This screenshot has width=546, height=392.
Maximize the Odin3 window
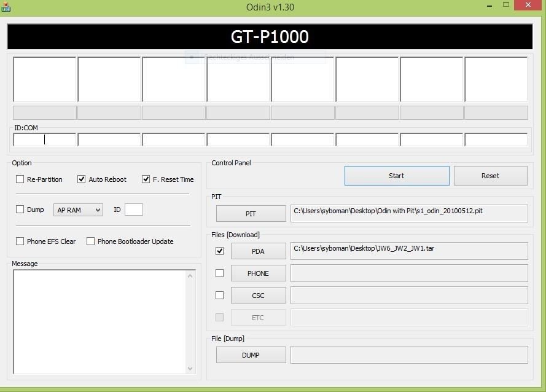point(506,5)
